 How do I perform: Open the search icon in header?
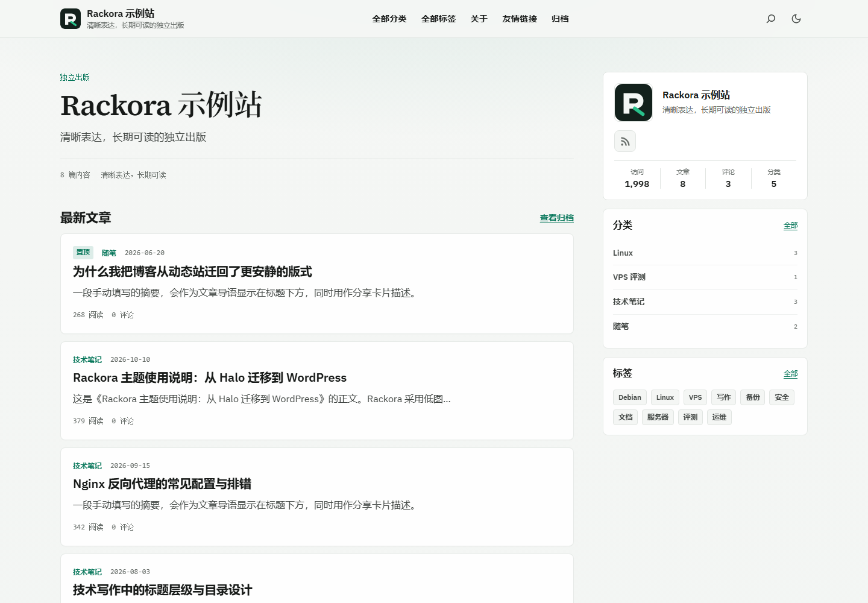771,19
